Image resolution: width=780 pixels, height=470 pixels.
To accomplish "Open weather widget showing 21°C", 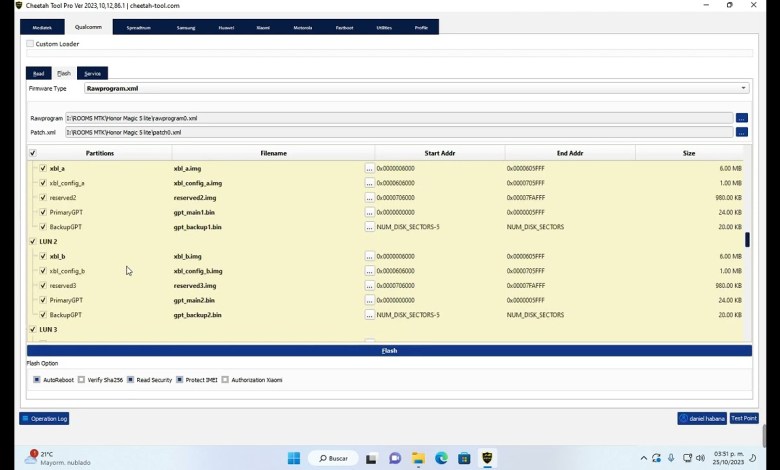I will (58, 458).
